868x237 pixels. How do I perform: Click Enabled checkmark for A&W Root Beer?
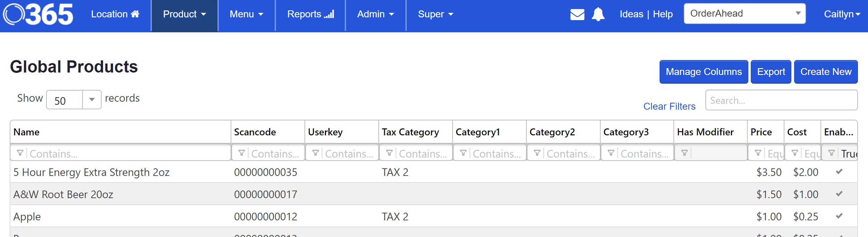tap(839, 194)
